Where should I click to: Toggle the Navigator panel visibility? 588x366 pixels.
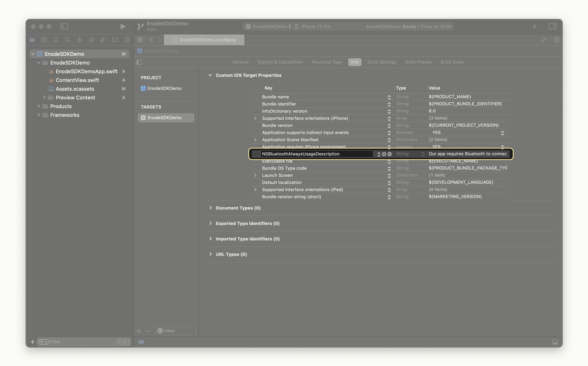(x=64, y=26)
